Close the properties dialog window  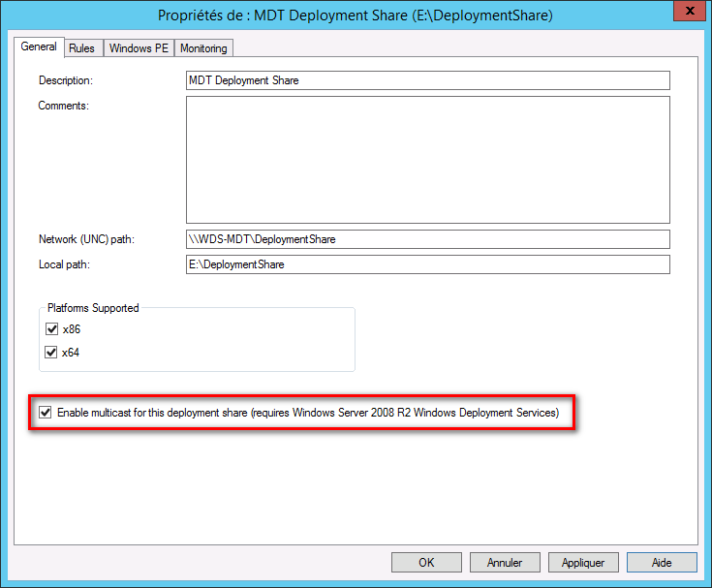tap(690, 11)
